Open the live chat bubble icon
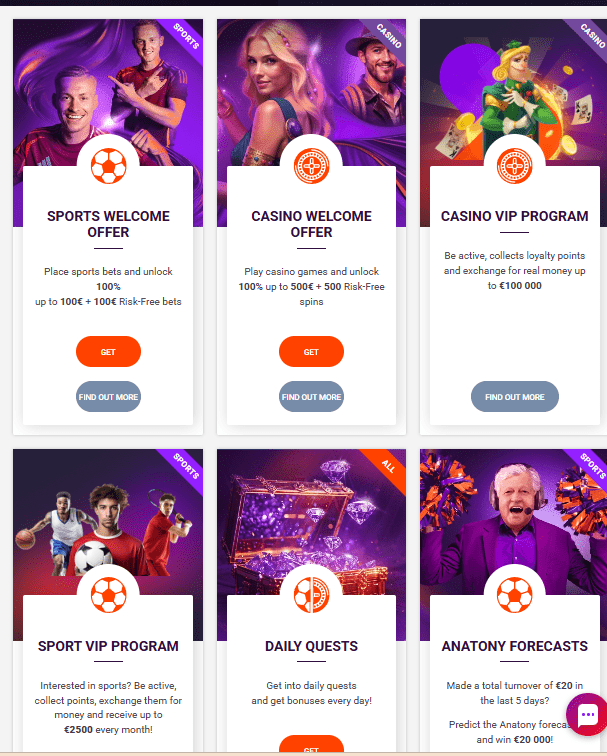This screenshot has width=607, height=756. coord(587,715)
